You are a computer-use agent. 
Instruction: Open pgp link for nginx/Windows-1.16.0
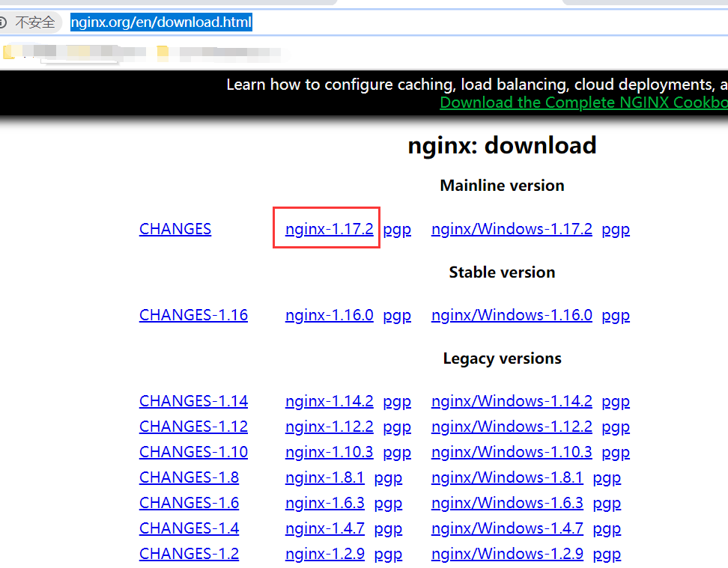coord(616,317)
